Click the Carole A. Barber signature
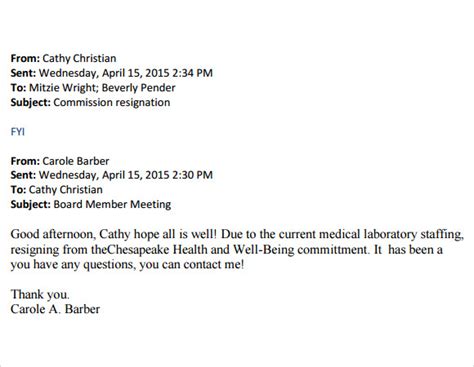Image resolution: width=474 pixels, height=367 pixels. click(x=55, y=309)
